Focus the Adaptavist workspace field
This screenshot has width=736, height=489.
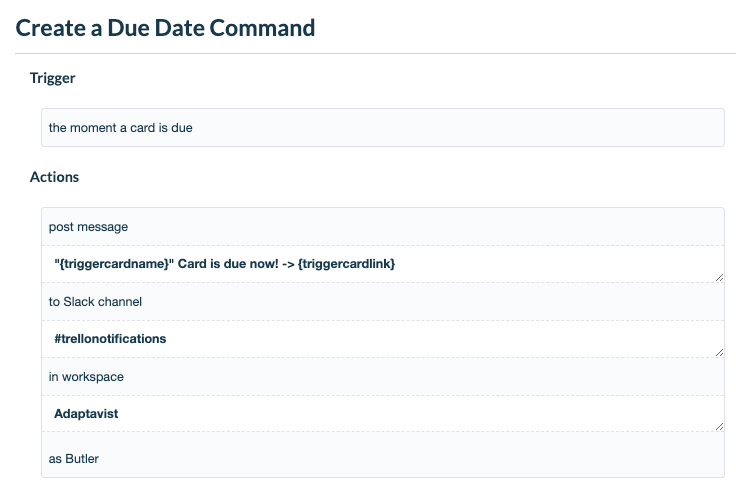(383, 414)
